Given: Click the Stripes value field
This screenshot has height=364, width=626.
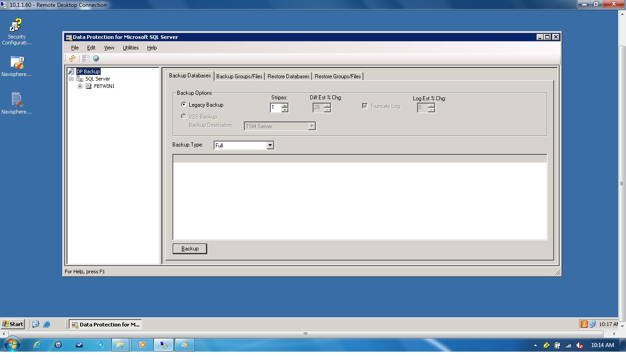Looking at the screenshot, I should 275,108.
